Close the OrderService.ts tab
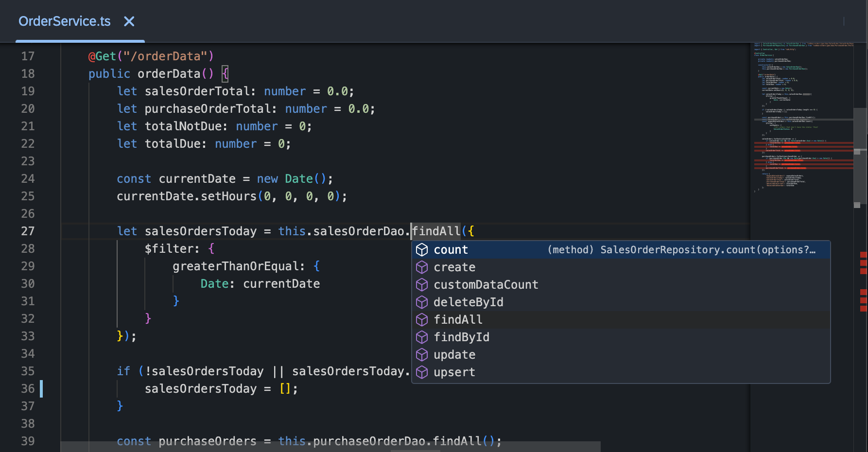 [x=129, y=21]
